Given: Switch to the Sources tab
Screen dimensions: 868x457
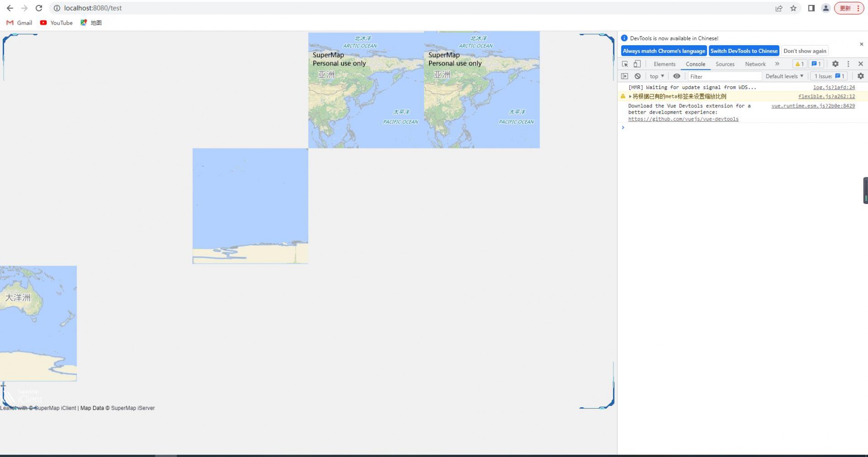Looking at the screenshot, I should 725,64.
